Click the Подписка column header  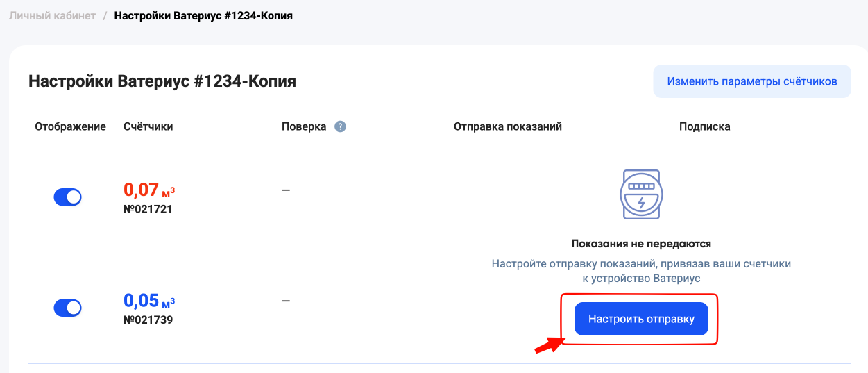704,126
